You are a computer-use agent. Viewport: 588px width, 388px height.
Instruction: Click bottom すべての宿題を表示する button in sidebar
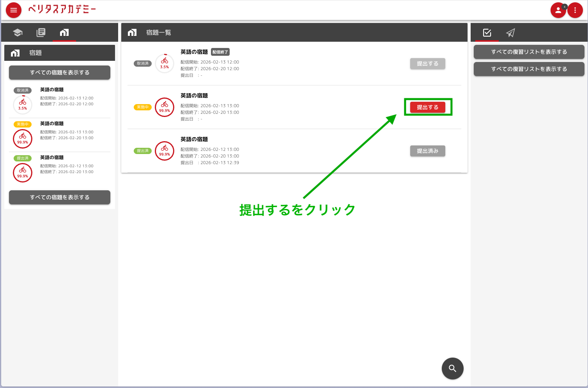(x=60, y=197)
